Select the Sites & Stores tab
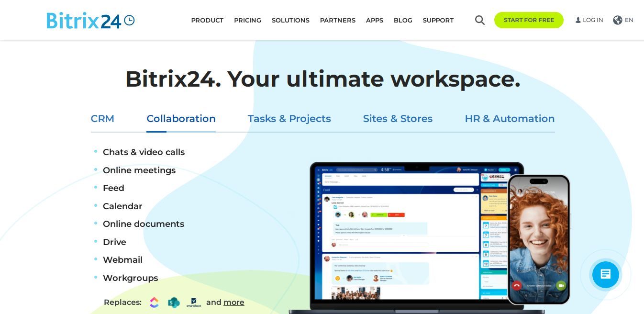The height and width of the screenshot is (314, 644). [x=398, y=119]
